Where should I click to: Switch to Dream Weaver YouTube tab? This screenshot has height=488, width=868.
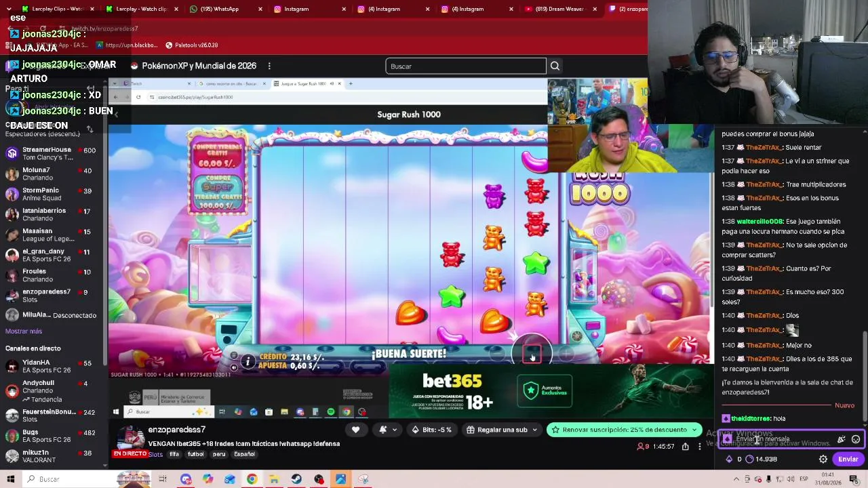coord(559,9)
